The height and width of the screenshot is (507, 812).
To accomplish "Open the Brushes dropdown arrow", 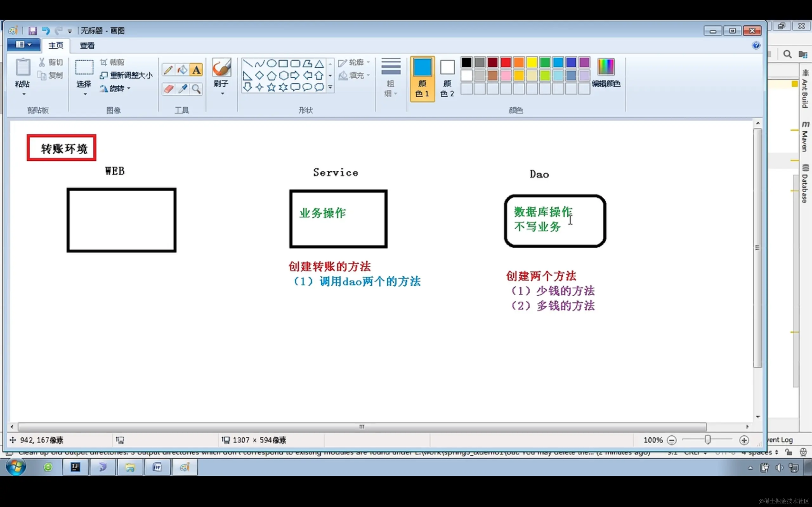I will point(222,94).
